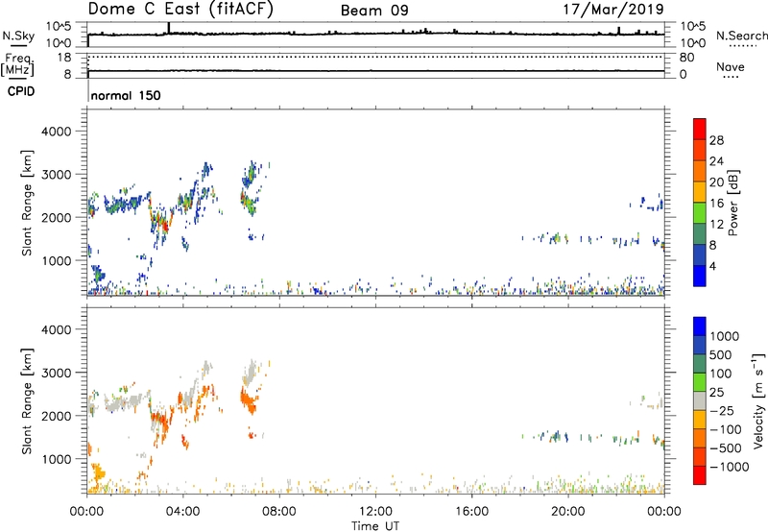This screenshot has height=532, width=768.
Task: Pick the light green segment of the Power colorbar
Action: 700,213
